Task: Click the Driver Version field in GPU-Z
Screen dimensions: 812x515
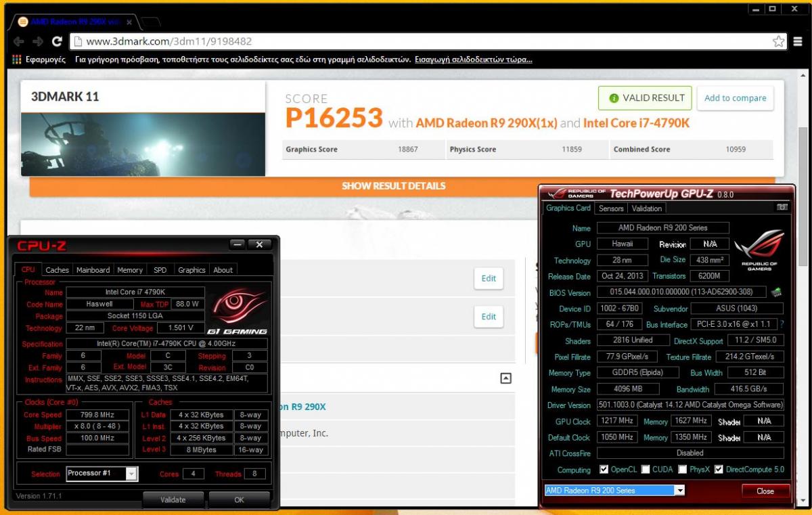Action: [x=690, y=405]
